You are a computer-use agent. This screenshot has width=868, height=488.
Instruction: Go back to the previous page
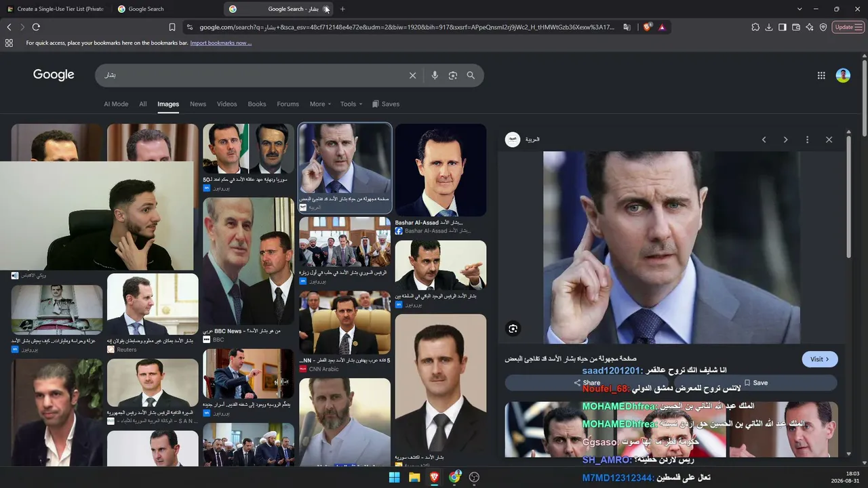(x=9, y=27)
